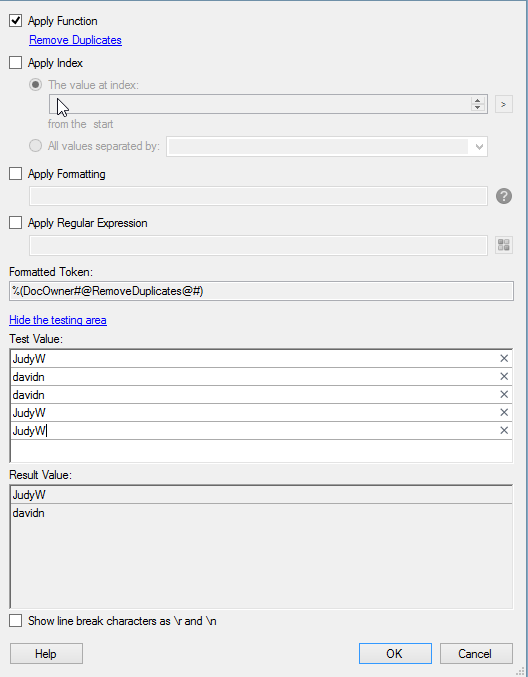Open the regular expression builder icon

[x=503, y=245]
